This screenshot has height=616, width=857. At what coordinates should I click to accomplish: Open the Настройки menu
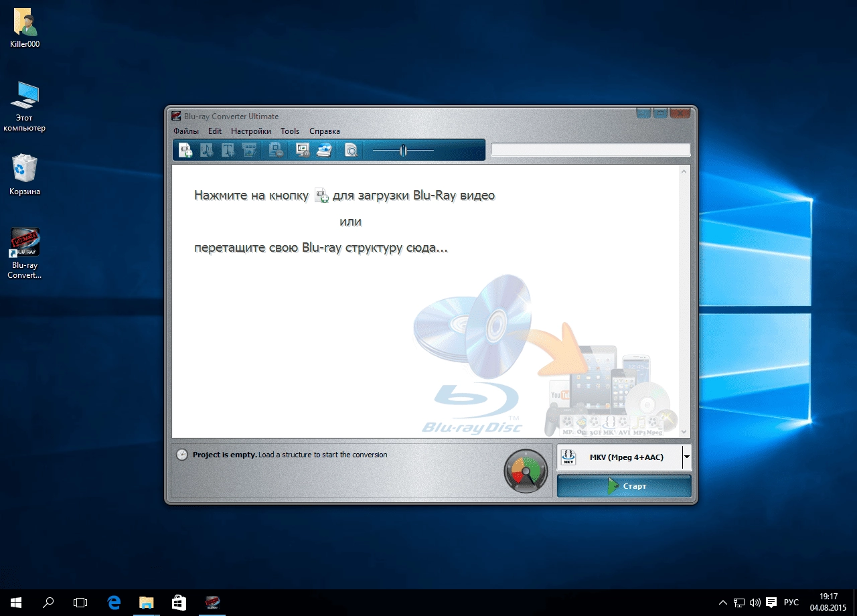(251, 131)
